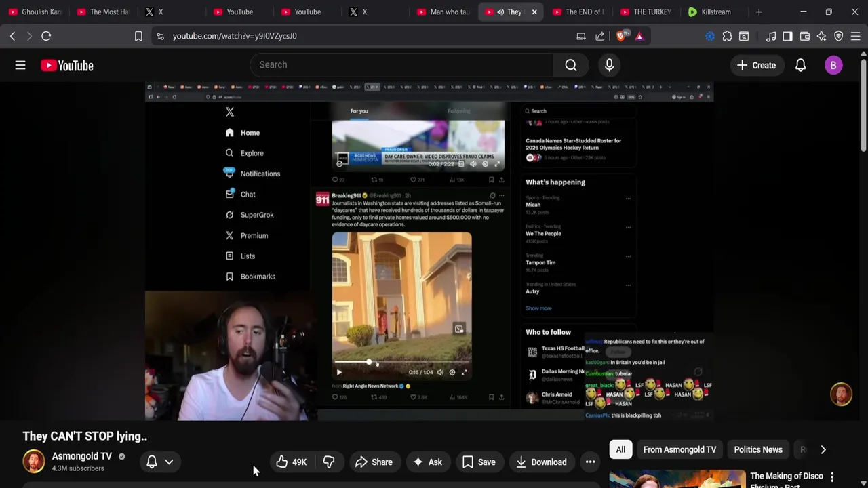Select the All filter chip
The image size is (868, 488).
coord(620,449)
